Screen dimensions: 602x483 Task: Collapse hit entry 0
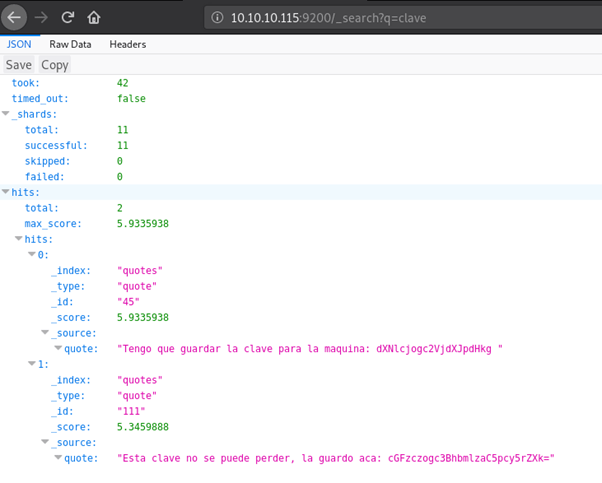pos(32,255)
